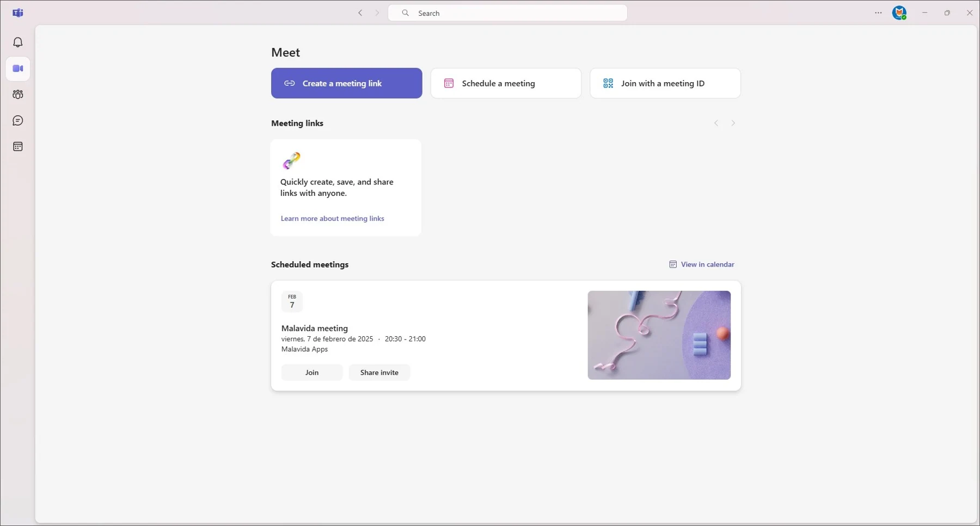Focus the Search box
This screenshot has width=980, height=526.
tap(507, 13)
